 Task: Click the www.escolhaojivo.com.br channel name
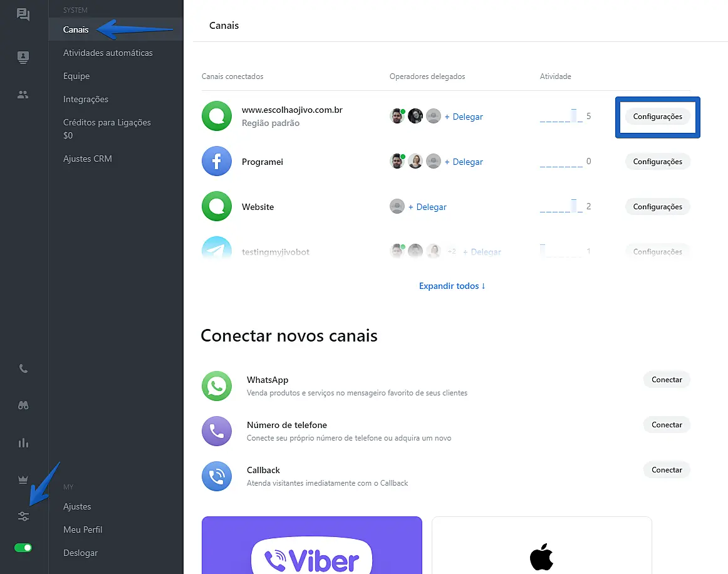coord(292,110)
